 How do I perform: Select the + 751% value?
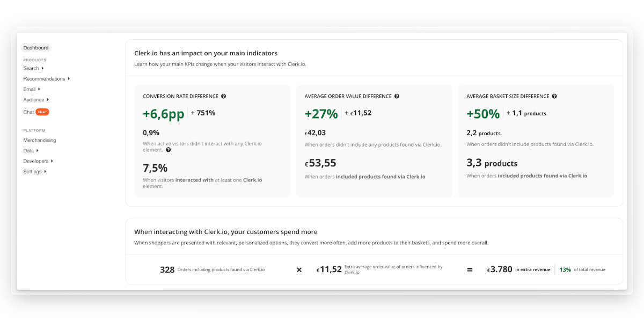pyautogui.click(x=203, y=113)
